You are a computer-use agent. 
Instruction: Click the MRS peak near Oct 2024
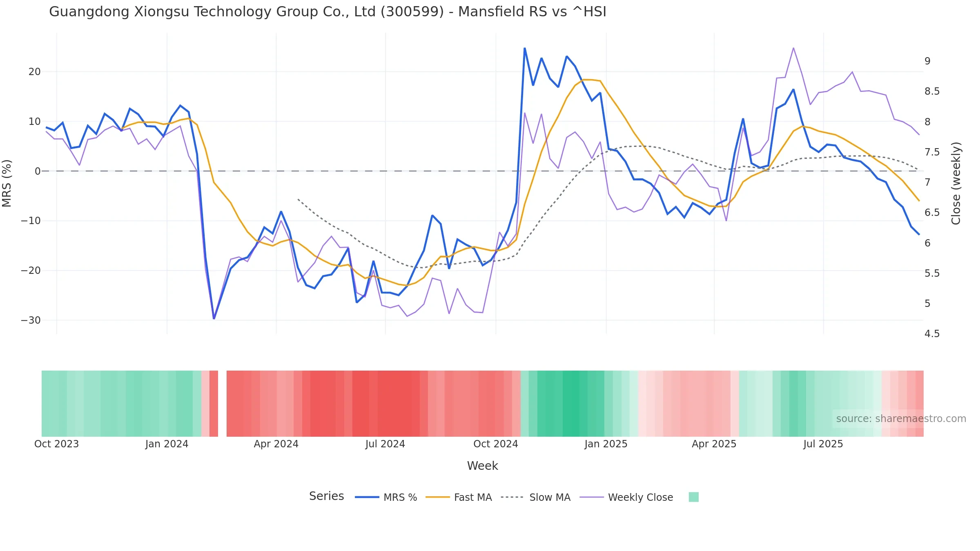(525, 48)
